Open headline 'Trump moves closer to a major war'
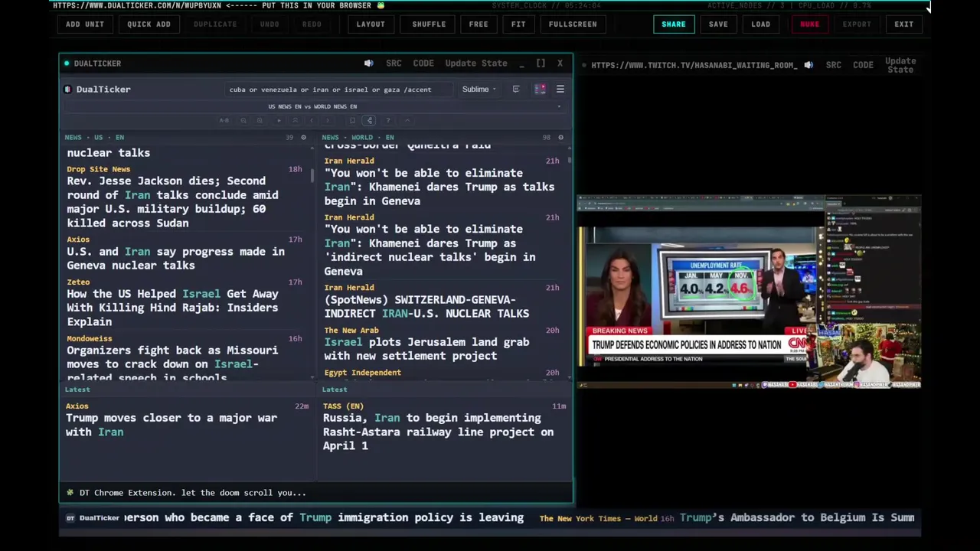Image resolution: width=980 pixels, height=551 pixels. (x=171, y=425)
